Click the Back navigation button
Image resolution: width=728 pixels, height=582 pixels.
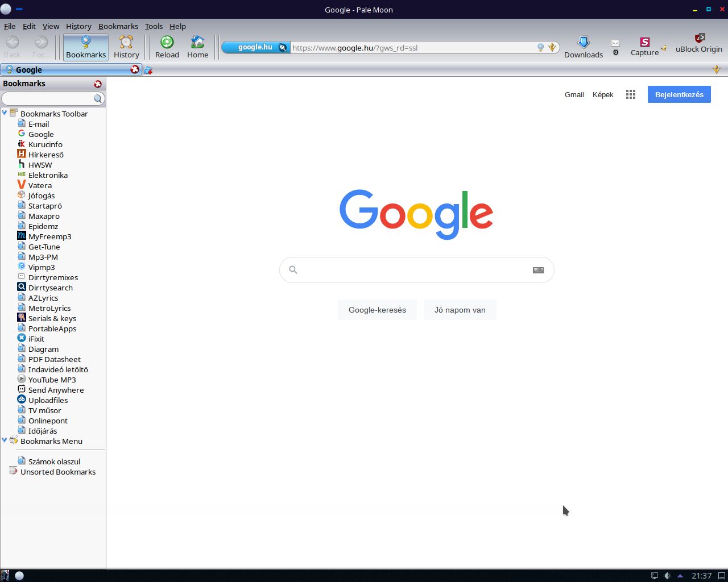pyautogui.click(x=12, y=47)
